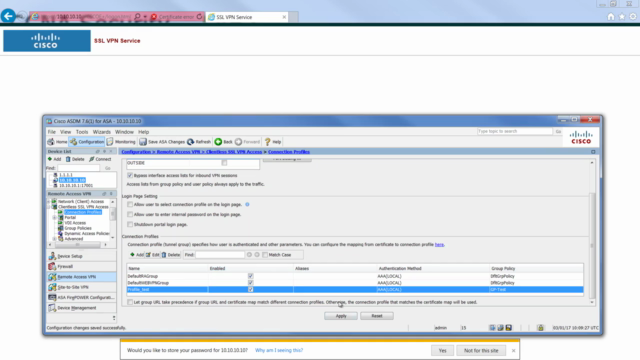
Task: Click the Apply button
Action: [x=341, y=316]
